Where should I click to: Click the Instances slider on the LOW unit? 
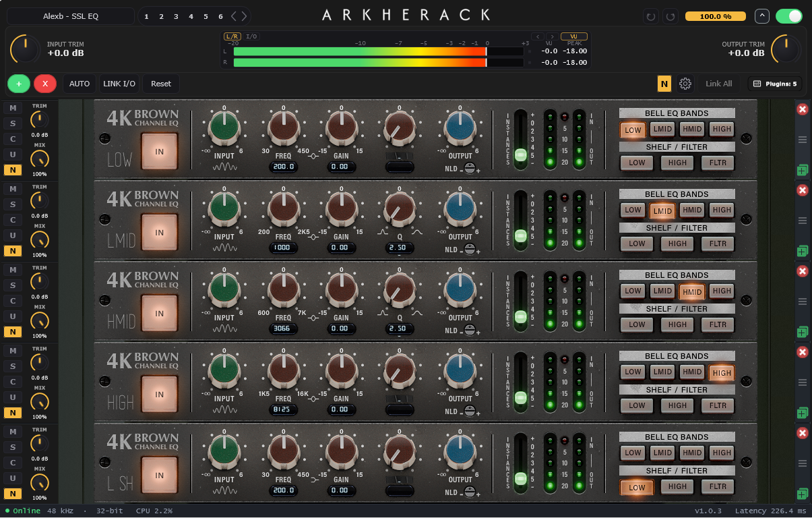(x=520, y=140)
